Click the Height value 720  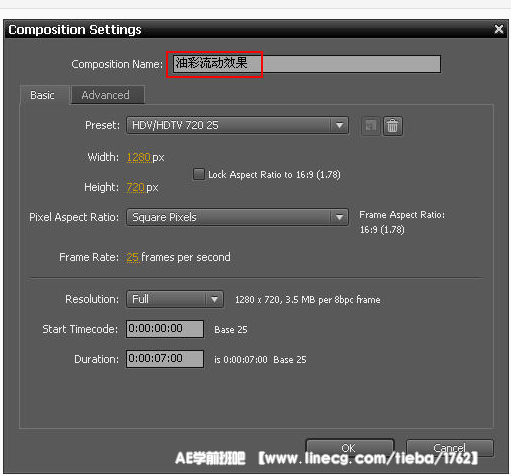[135, 187]
